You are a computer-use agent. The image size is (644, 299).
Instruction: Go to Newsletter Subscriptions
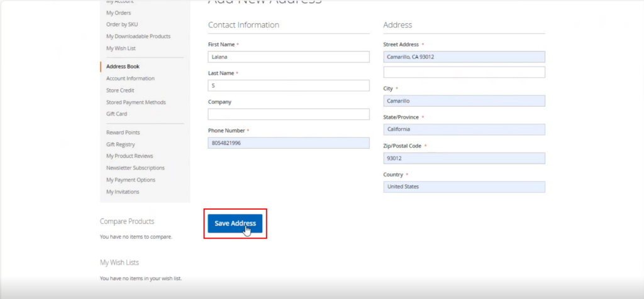[x=135, y=168]
